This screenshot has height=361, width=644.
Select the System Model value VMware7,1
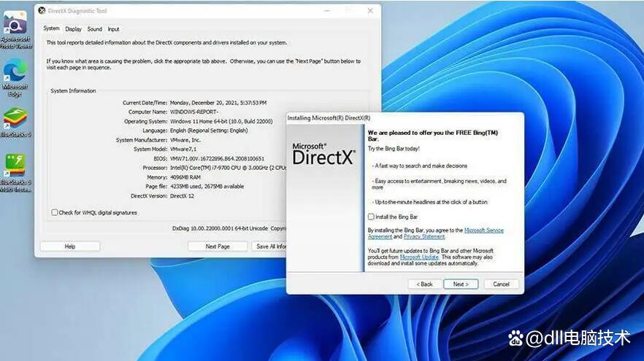pos(183,149)
